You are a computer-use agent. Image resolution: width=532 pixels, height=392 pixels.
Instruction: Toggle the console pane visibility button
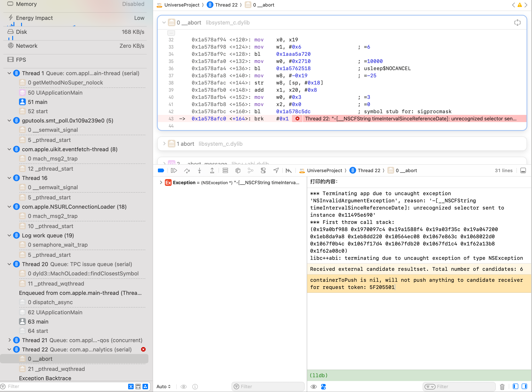(x=524, y=386)
